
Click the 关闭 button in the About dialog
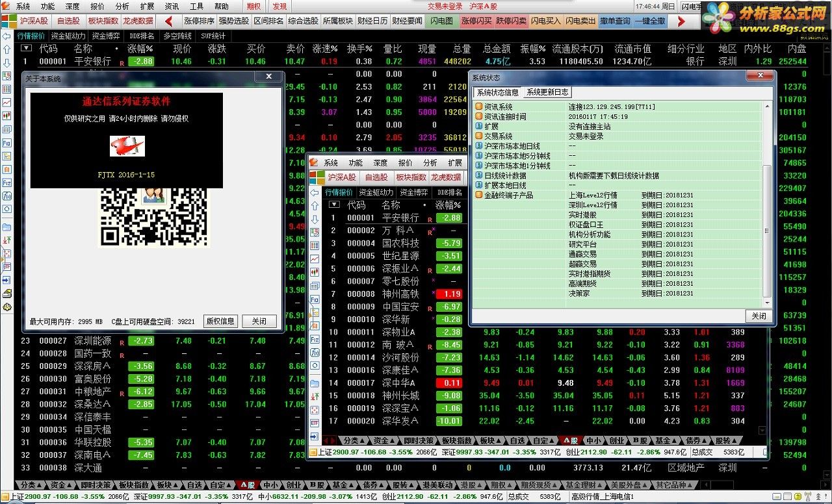[x=259, y=321]
